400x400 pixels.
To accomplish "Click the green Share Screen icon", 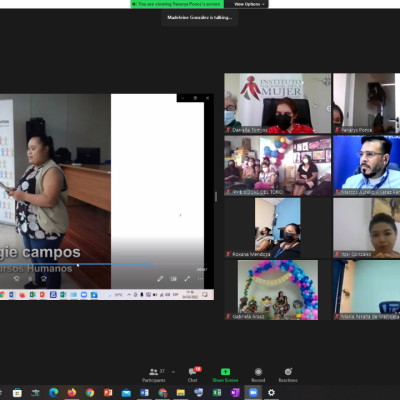I will pos(225,372).
